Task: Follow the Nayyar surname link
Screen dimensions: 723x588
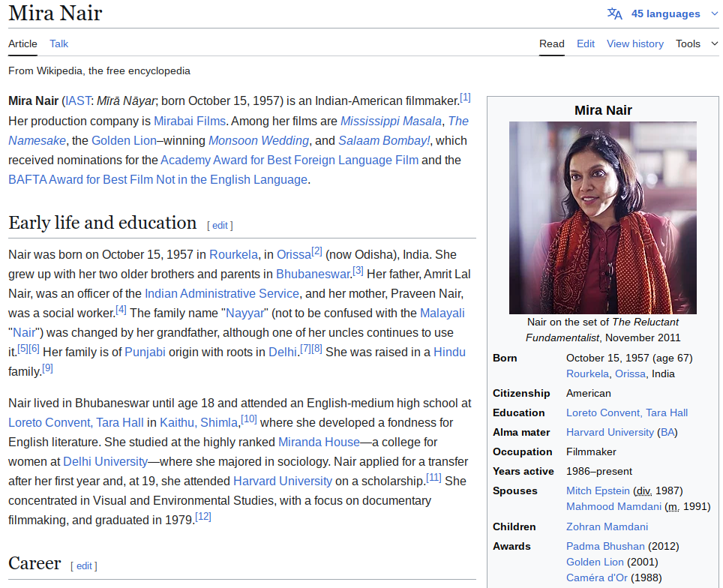Action: (244, 313)
